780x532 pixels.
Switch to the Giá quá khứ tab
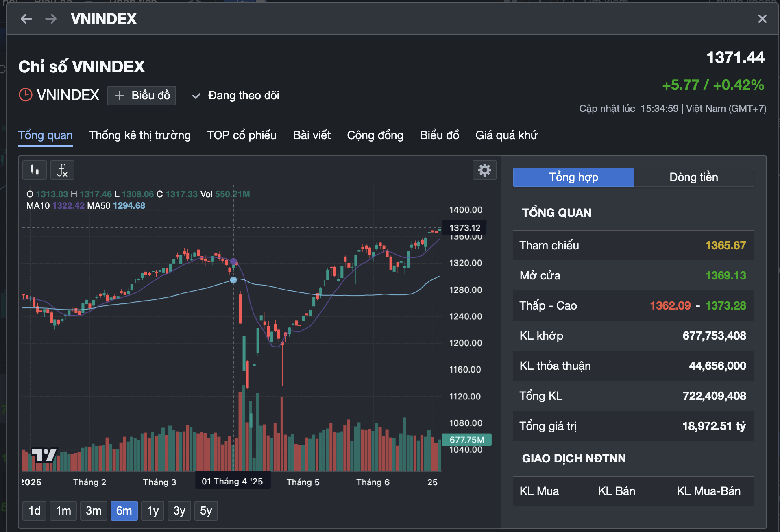(x=507, y=135)
